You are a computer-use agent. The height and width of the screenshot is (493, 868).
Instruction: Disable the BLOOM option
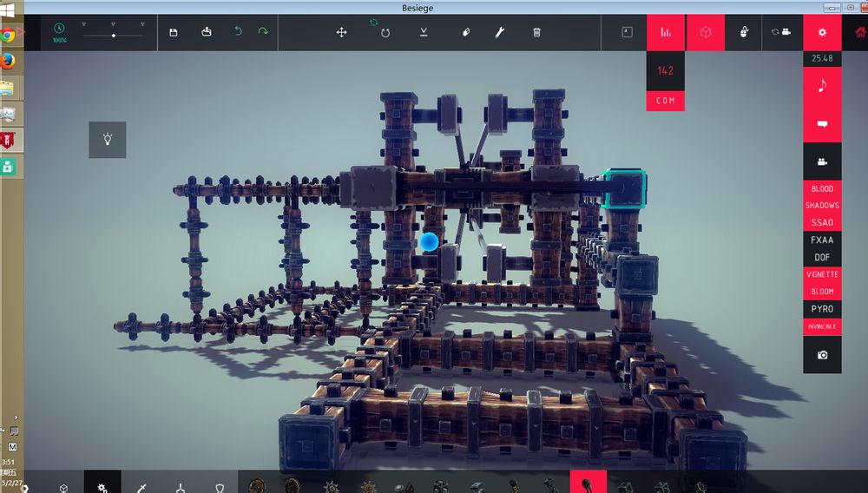click(x=822, y=292)
